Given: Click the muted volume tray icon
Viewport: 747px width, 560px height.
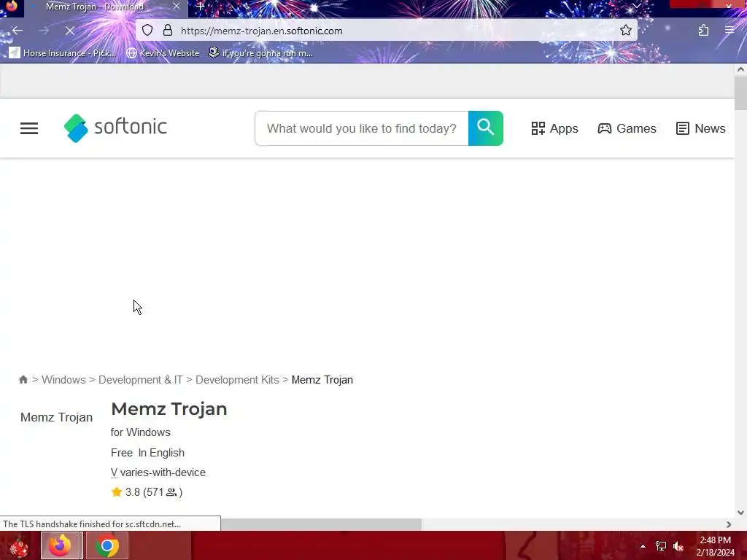Looking at the screenshot, I should pos(678,546).
